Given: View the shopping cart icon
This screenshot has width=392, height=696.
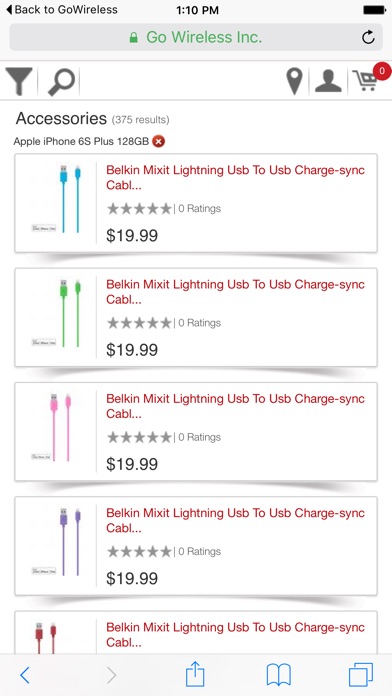Looking at the screenshot, I should click(x=367, y=81).
